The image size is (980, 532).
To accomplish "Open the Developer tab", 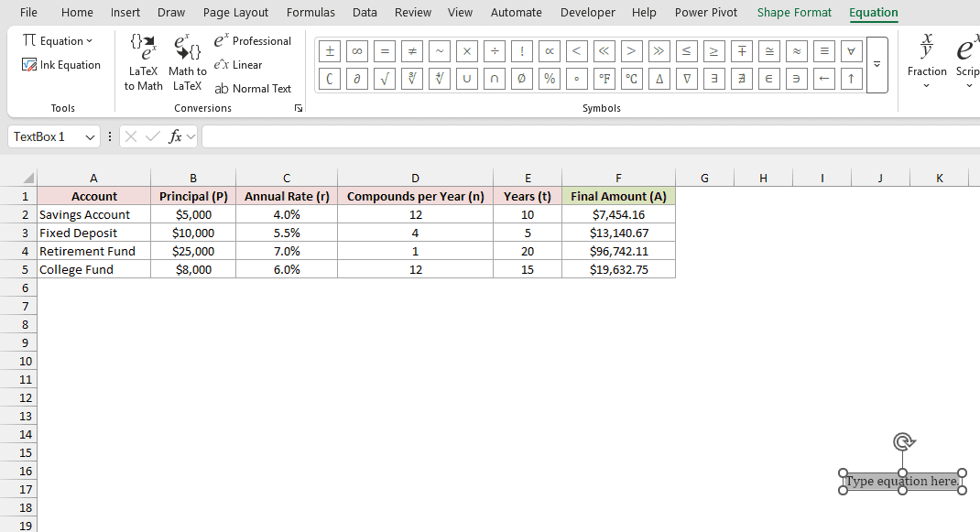I will point(587,13).
